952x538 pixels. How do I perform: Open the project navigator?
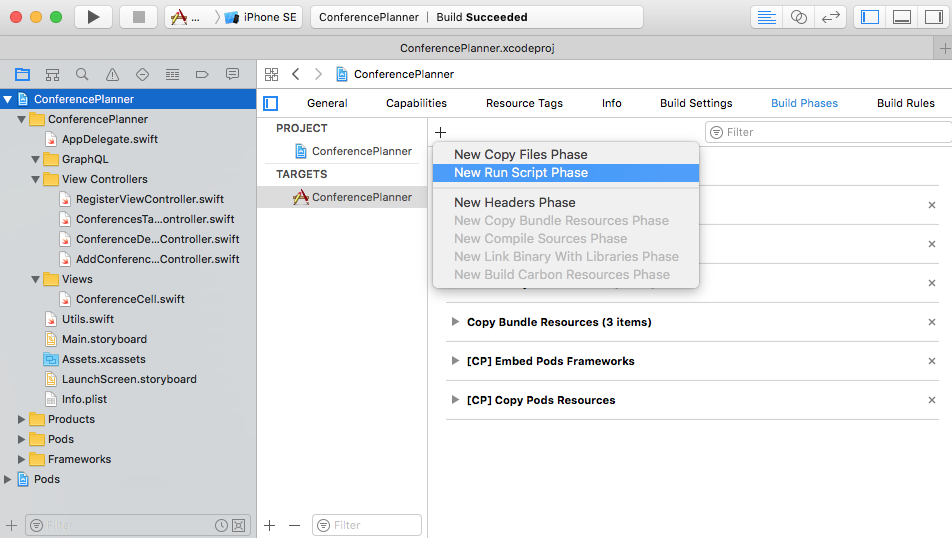click(22, 75)
